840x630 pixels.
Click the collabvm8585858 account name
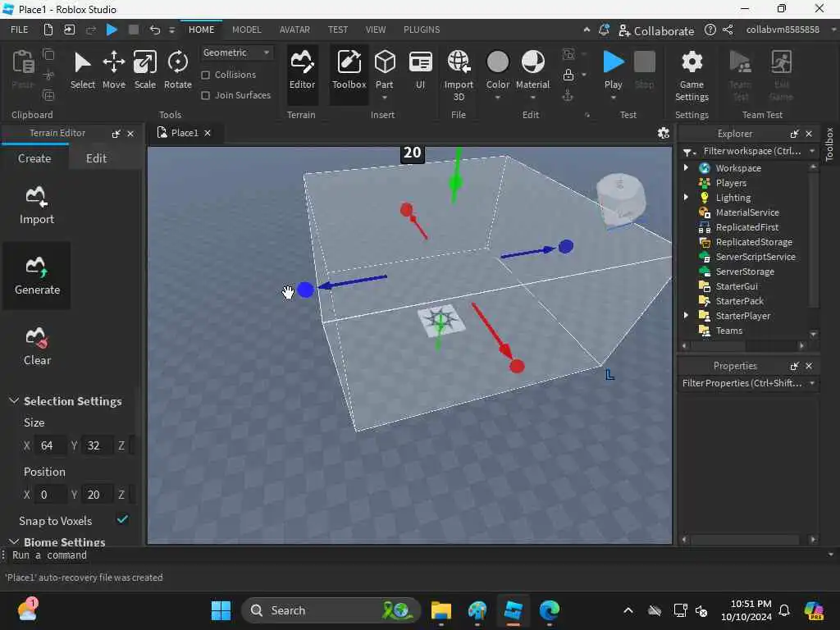tap(783, 30)
